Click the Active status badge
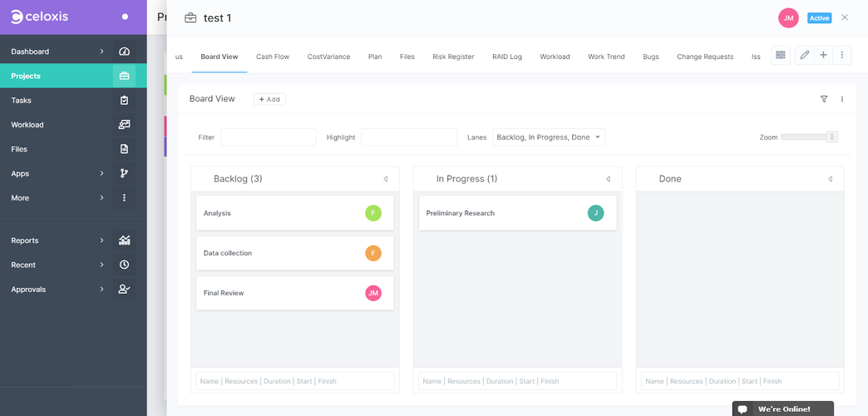 click(819, 18)
